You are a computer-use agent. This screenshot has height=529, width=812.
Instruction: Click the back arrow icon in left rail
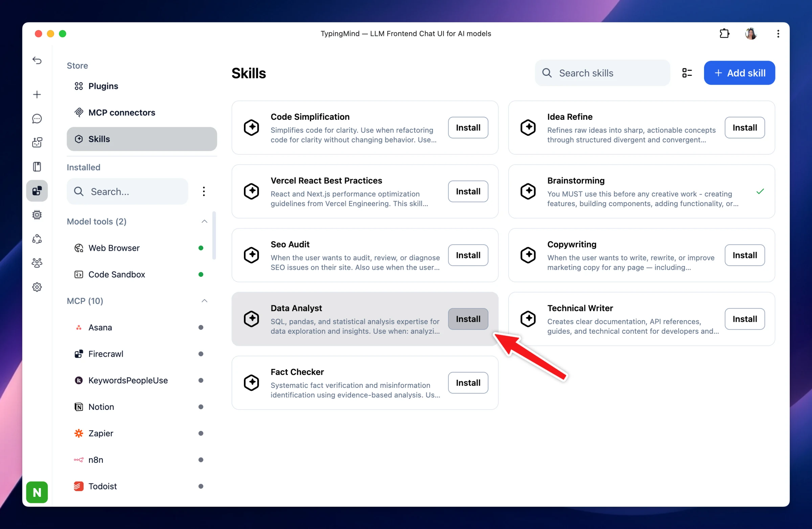[37, 60]
